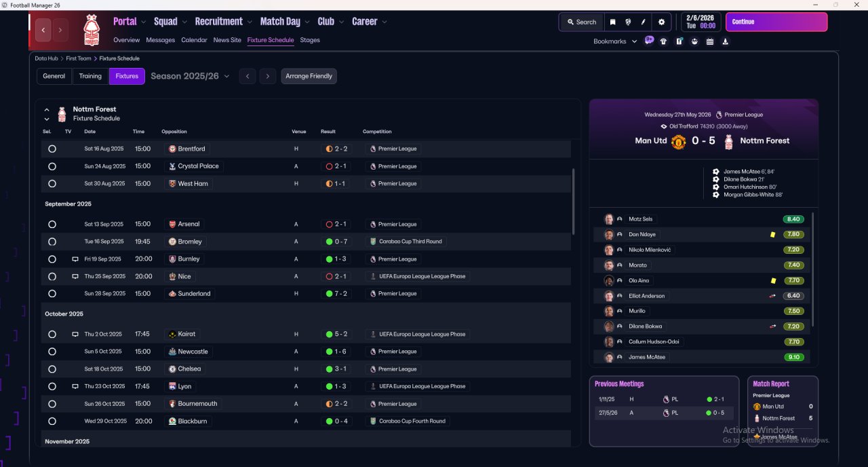Select the radio button for the Sunderland fixture
The height and width of the screenshot is (467, 868).
click(52, 294)
